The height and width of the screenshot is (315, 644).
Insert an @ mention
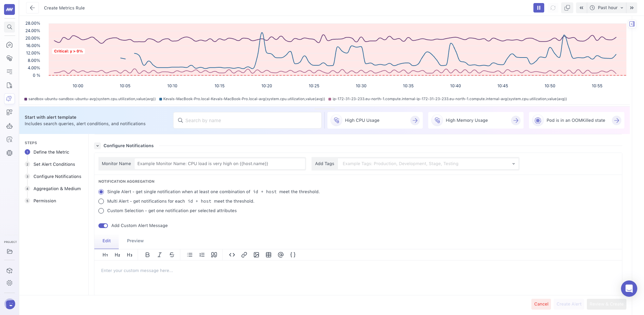click(x=281, y=255)
